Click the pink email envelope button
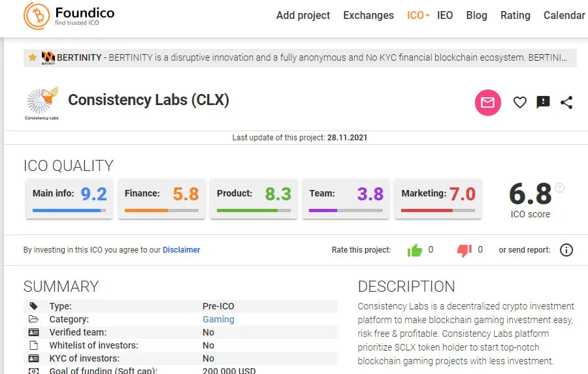Image resolution: width=588 pixels, height=374 pixels. pyautogui.click(x=487, y=102)
